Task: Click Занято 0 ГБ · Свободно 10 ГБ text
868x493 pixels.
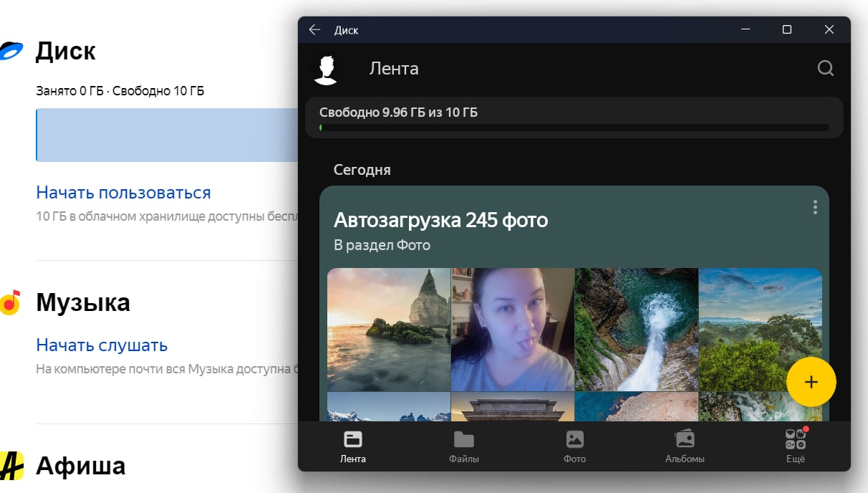Action: [120, 91]
